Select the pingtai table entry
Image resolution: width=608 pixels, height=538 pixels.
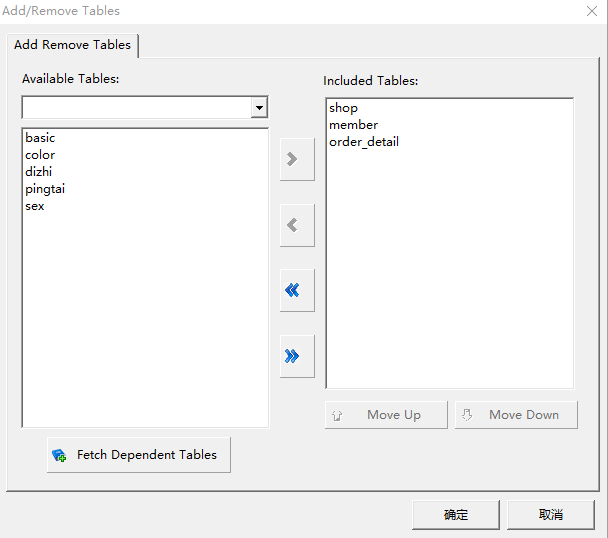tap(46, 189)
